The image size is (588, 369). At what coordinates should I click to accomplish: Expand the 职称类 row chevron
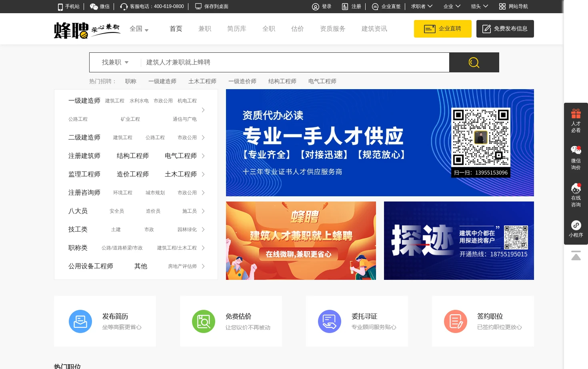pyautogui.click(x=203, y=248)
